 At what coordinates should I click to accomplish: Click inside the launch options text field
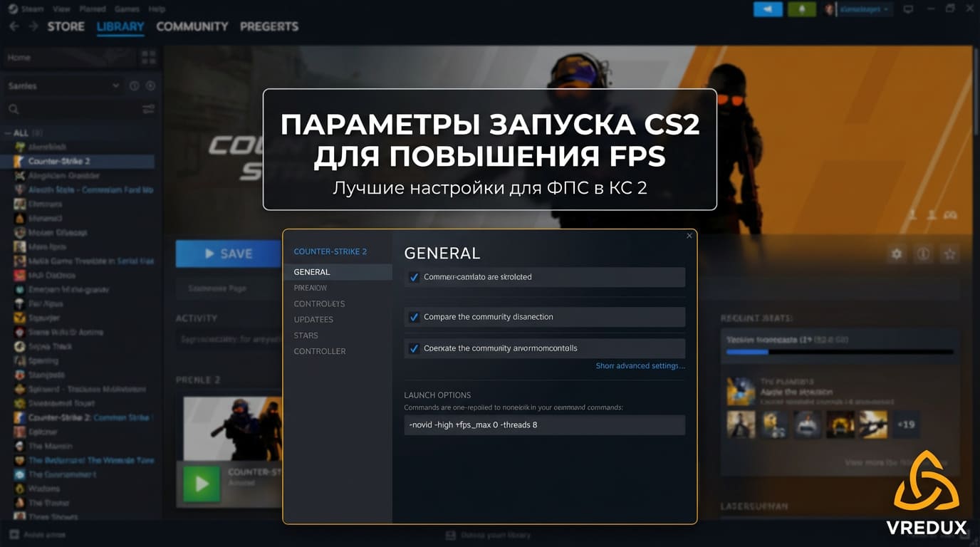pos(544,424)
